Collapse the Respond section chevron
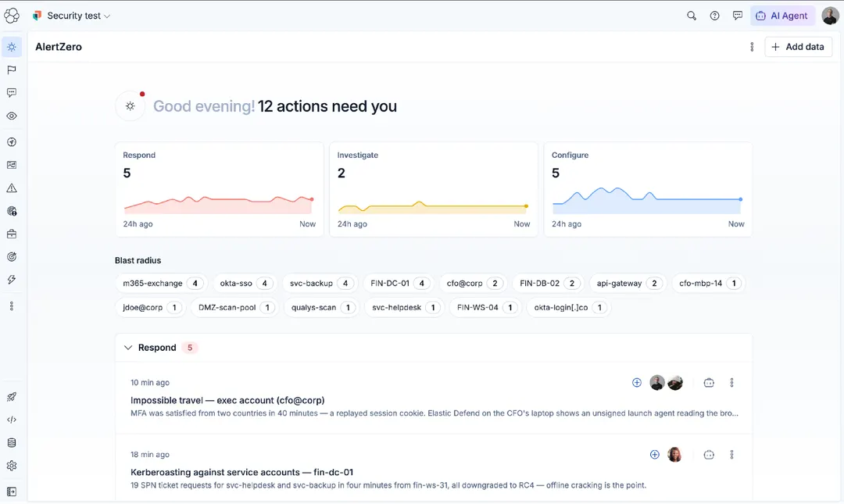This screenshot has width=844, height=504. coord(128,348)
